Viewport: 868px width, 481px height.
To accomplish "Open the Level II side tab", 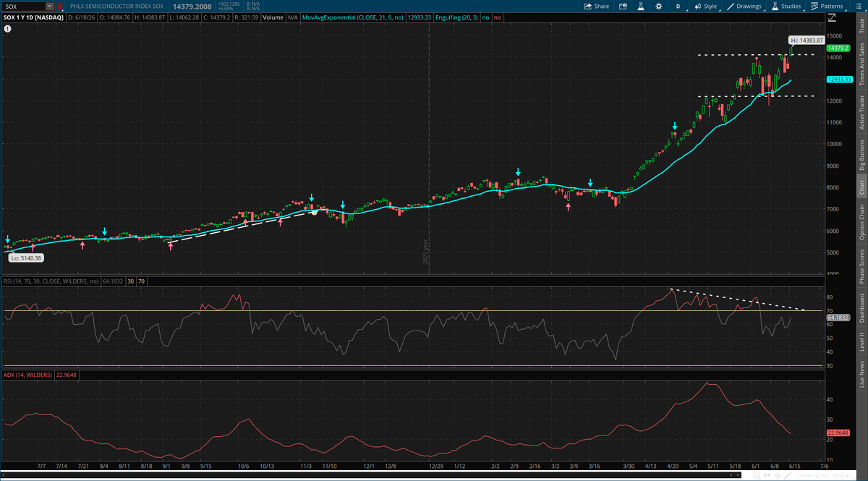I will [861, 342].
